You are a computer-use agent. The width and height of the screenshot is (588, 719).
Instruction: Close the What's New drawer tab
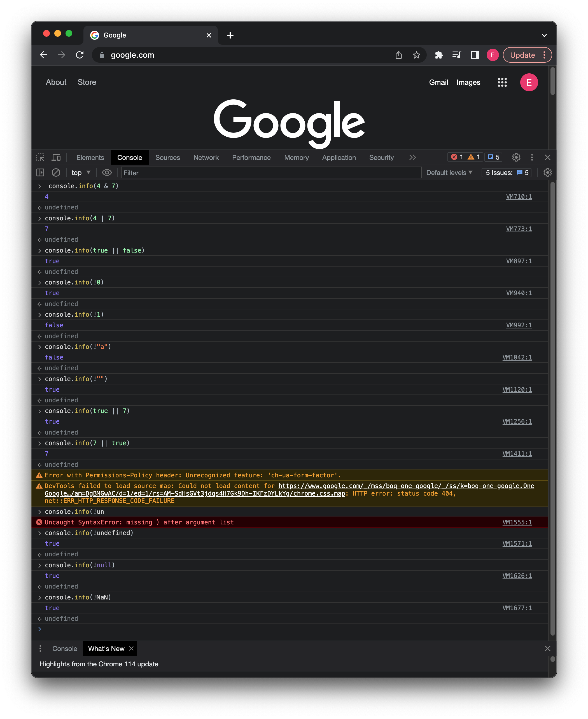(131, 648)
